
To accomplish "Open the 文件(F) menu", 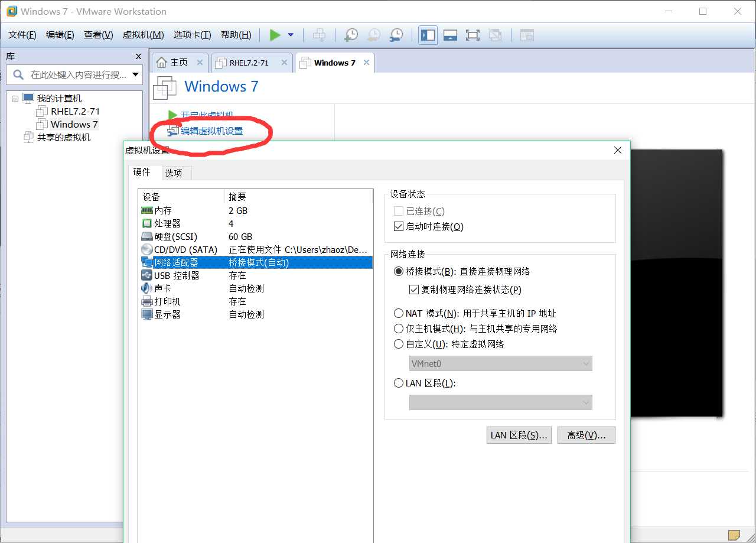I will point(22,35).
